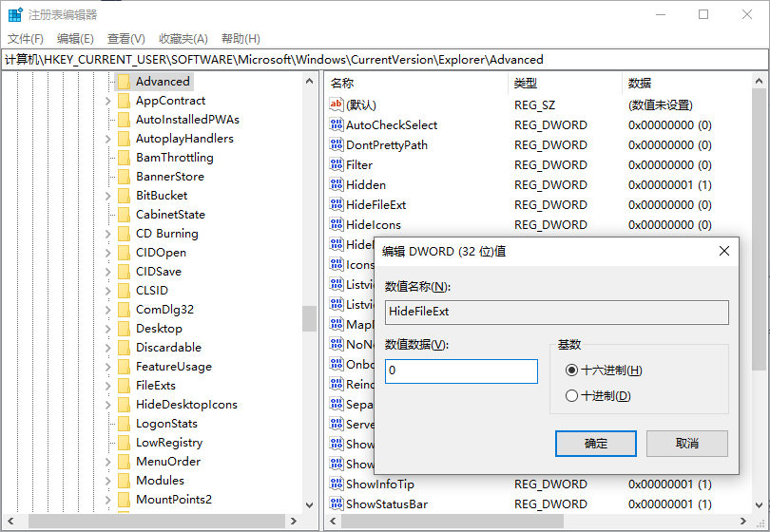
Task: Select the CIDSave tree item
Action: (x=159, y=272)
